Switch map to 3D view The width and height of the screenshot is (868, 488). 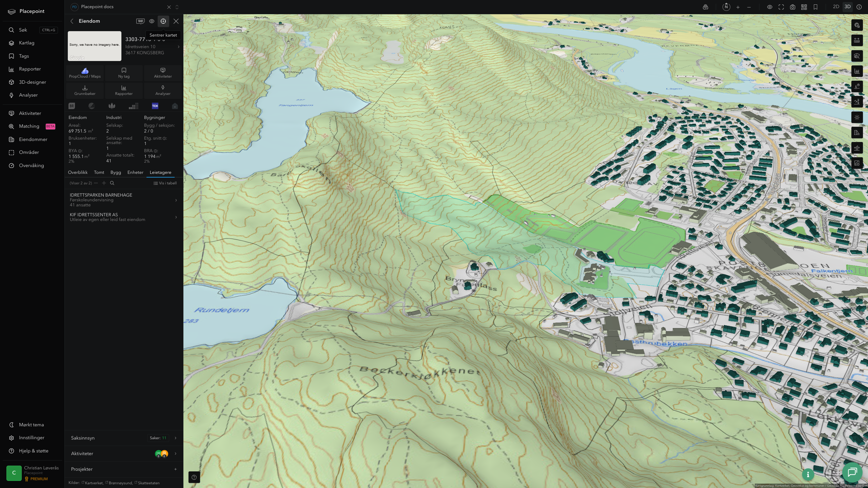click(x=848, y=7)
